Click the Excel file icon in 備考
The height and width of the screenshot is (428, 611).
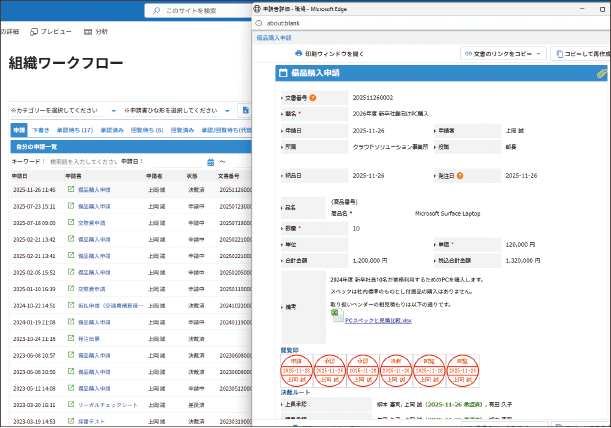(x=337, y=312)
